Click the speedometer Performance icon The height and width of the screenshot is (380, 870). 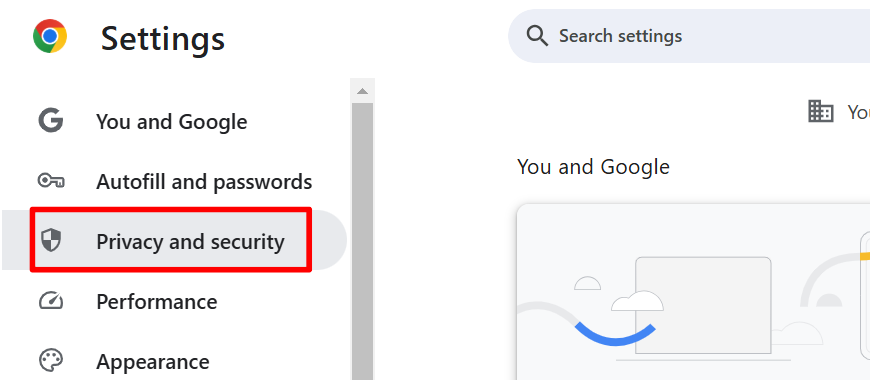51,301
